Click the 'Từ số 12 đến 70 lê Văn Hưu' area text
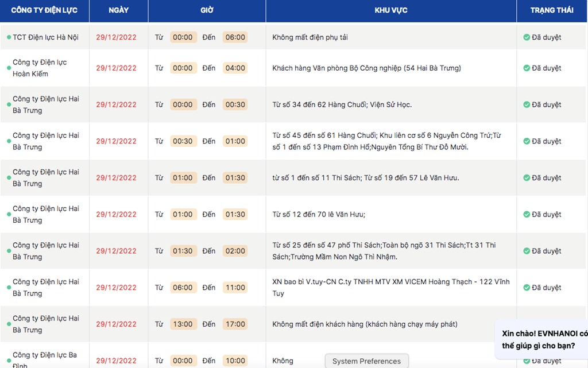The height and width of the screenshot is (368, 588). (318, 214)
